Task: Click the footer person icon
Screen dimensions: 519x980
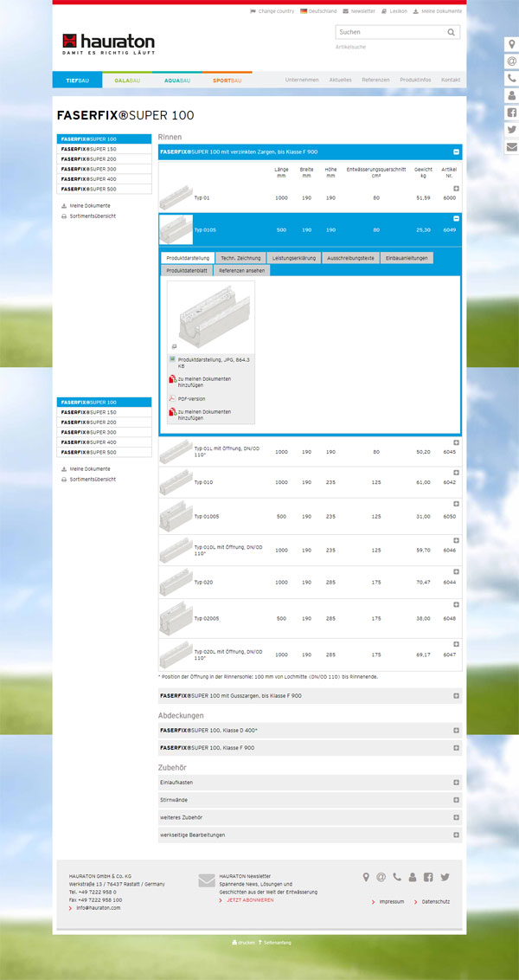Action: tap(413, 877)
